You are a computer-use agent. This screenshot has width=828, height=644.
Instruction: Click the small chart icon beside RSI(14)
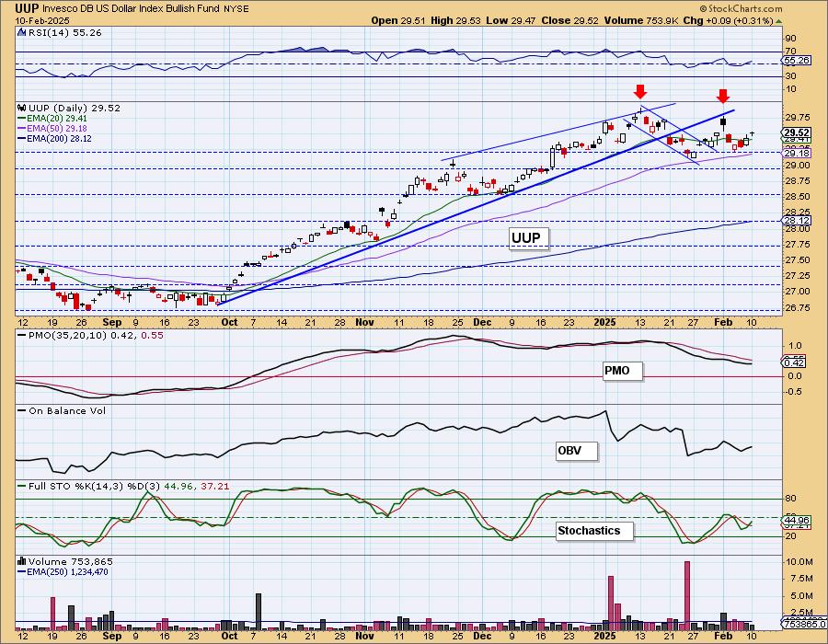pos(22,32)
